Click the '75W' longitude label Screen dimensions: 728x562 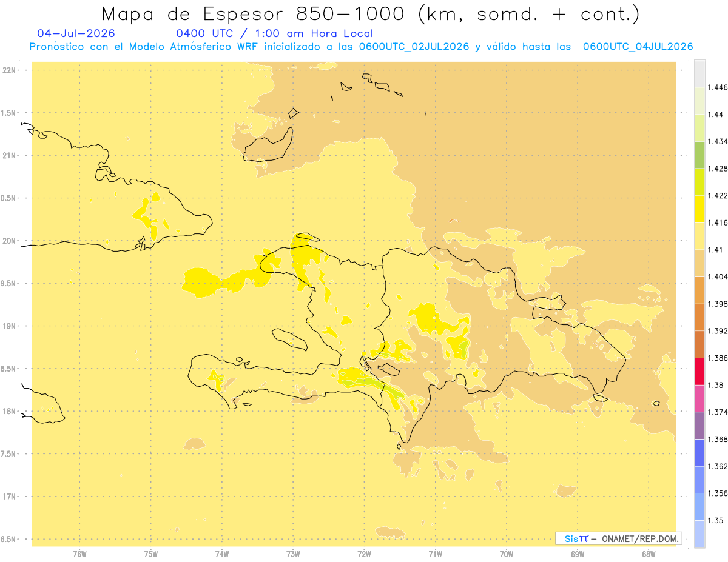click(150, 554)
